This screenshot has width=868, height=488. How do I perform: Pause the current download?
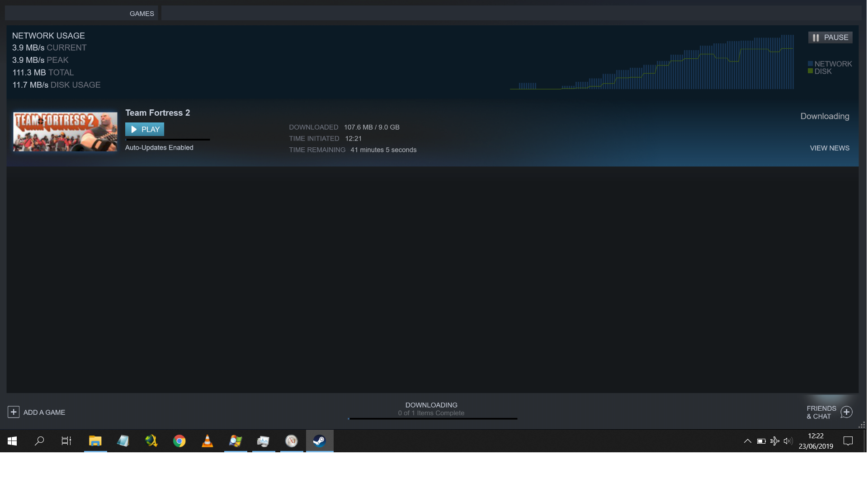[x=830, y=38]
